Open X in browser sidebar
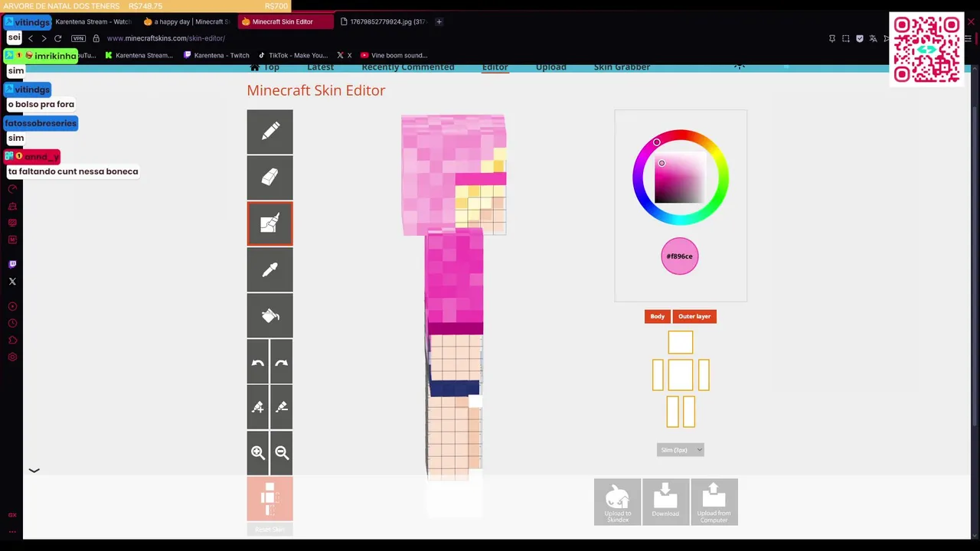This screenshot has width=980, height=551. tap(12, 282)
